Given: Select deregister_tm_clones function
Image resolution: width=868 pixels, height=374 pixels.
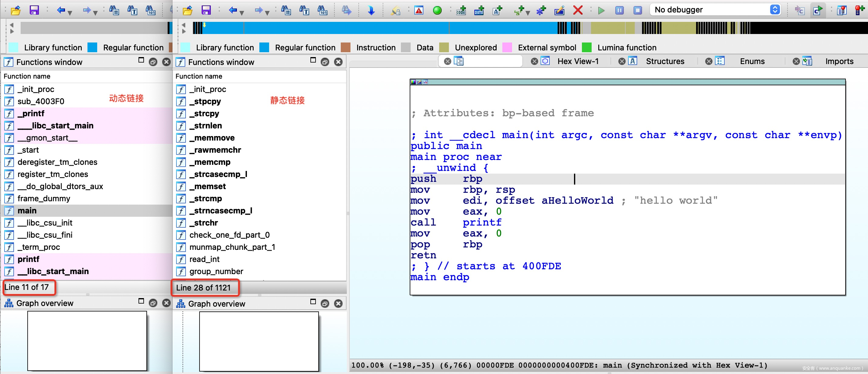Looking at the screenshot, I should point(57,162).
